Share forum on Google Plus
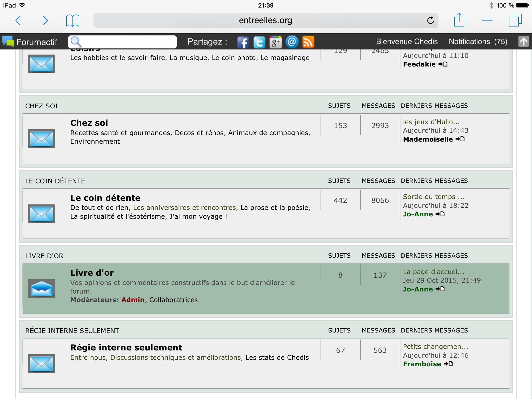Viewport: 532px width, 399px height. (x=276, y=42)
